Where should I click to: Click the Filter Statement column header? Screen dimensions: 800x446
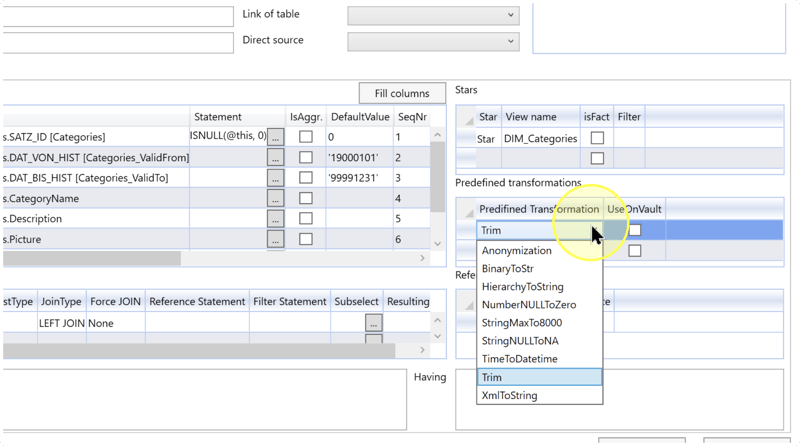click(290, 302)
